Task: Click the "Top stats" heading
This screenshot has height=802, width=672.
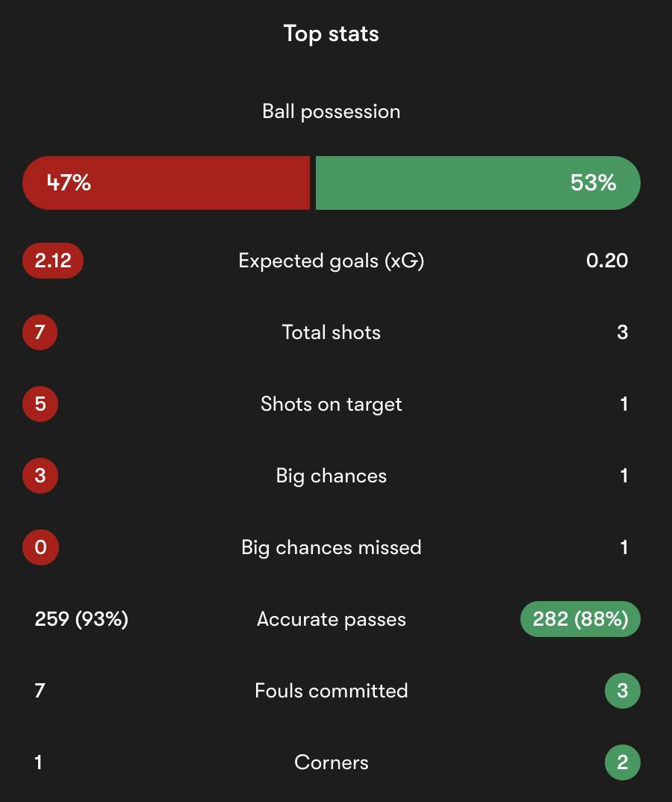Action: (x=332, y=34)
